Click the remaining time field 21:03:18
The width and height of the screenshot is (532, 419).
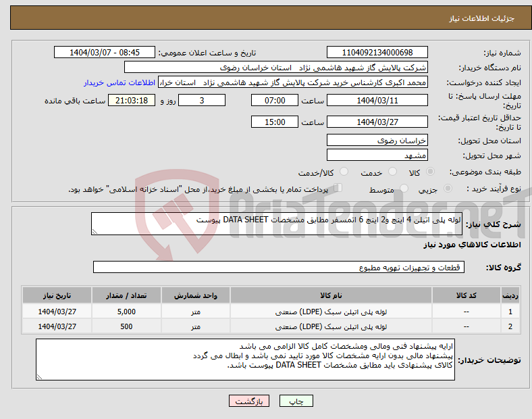pyautogui.click(x=132, y=101)
